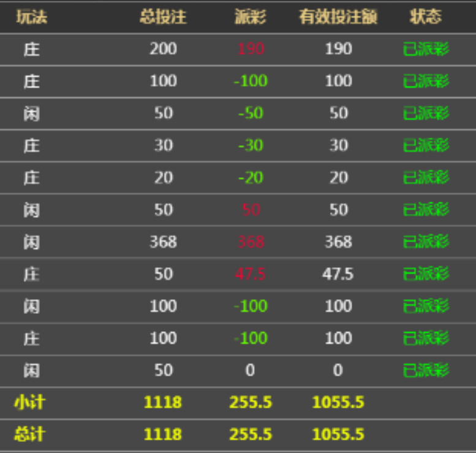Click the red 368 payout value

(x=251, y=242)
